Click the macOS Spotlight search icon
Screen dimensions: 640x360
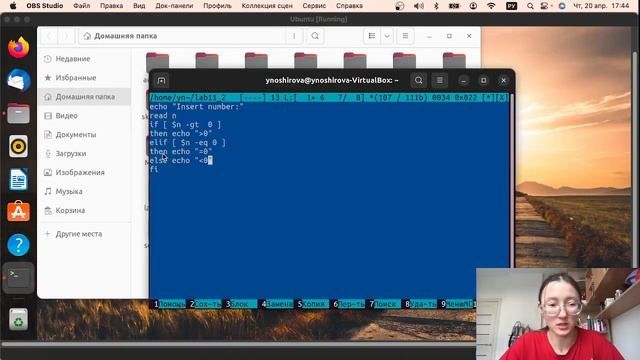point(530,6)
